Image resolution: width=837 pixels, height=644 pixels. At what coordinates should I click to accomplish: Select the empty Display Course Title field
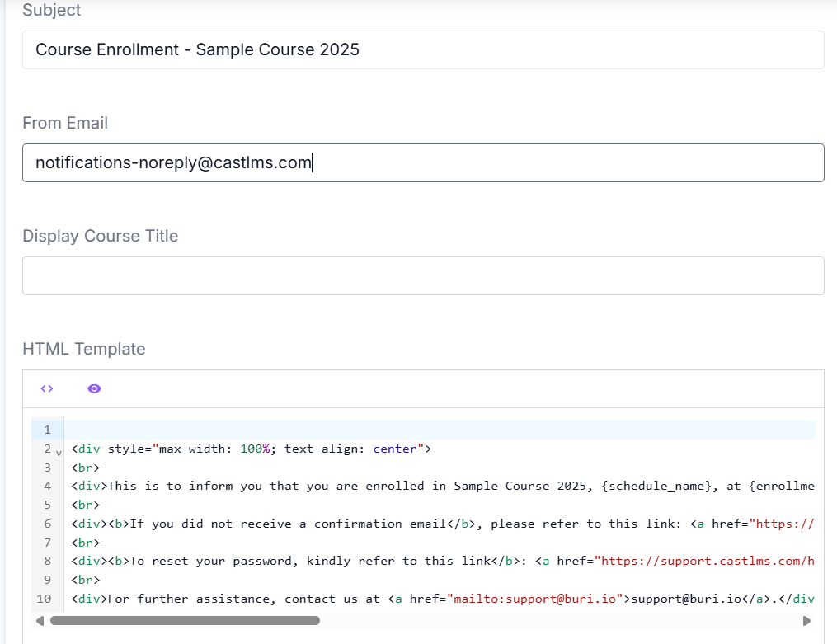[422, 275]
